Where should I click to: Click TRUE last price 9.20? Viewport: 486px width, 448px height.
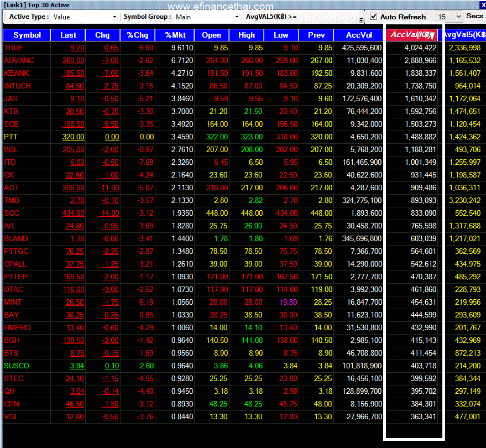click(x=77, y=48)
